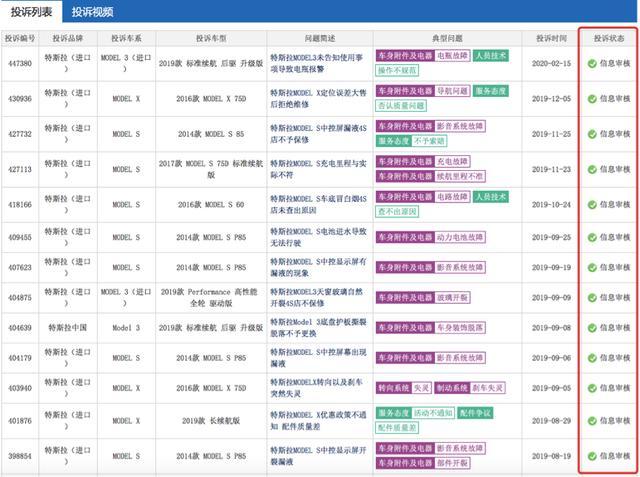Screen dimensions: 640x477
Task: Select the date cell 2020-02-15
Action: [551, 63]
